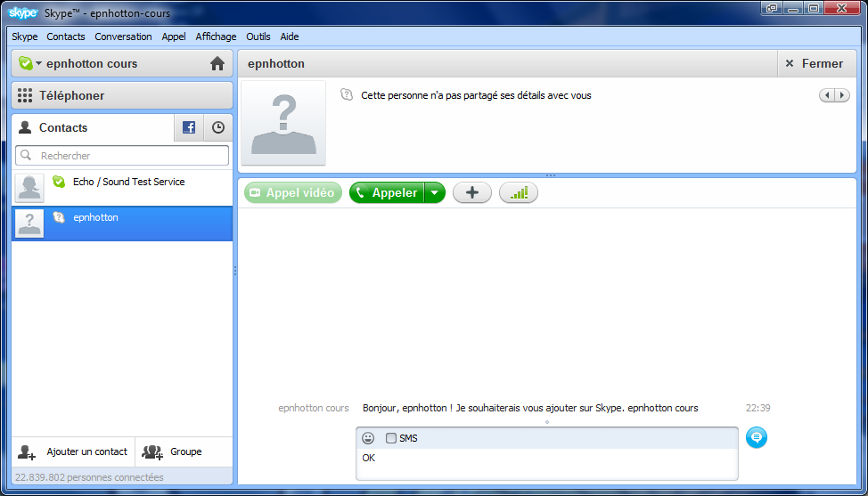868x496 pixels.
Task: Click the pending status icon beside details message
Action: point(347,94)
